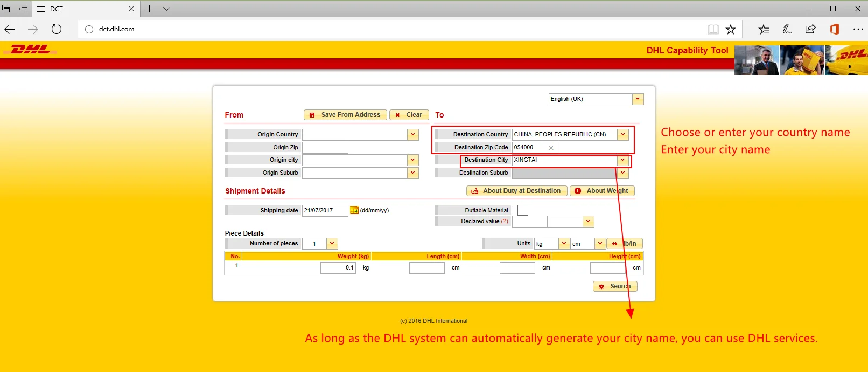Screen dimensions: 868x372
Task: Click the Shipment Details heading
Action: point(255,191)
